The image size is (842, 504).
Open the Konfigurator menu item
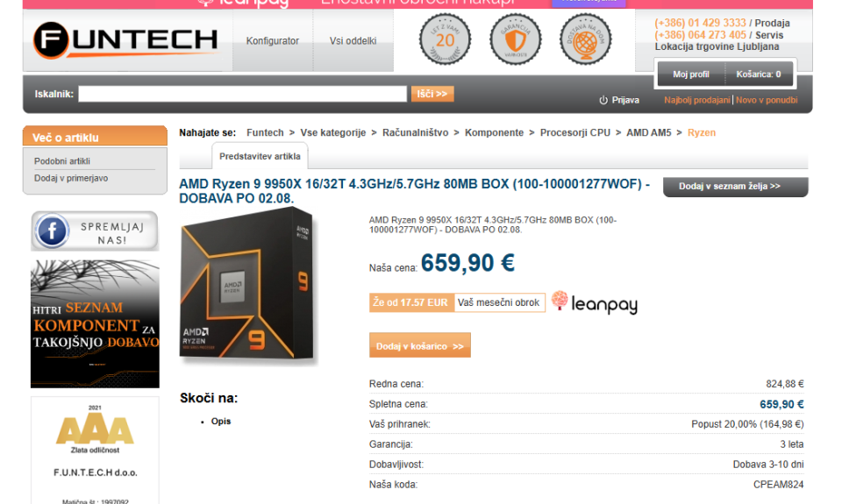tap(272, 41)
